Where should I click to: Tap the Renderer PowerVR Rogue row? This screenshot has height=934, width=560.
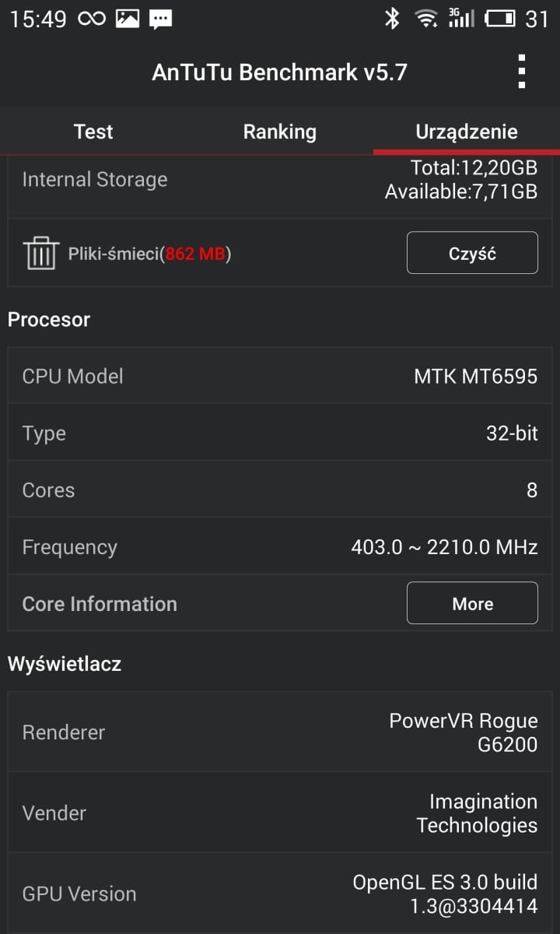point(280,732)
